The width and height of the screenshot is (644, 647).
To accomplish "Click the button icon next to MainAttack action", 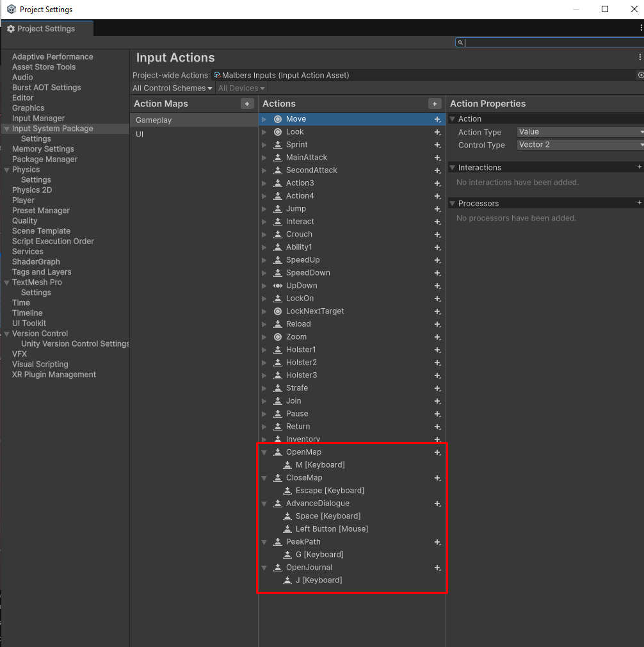I will [278, 158].
